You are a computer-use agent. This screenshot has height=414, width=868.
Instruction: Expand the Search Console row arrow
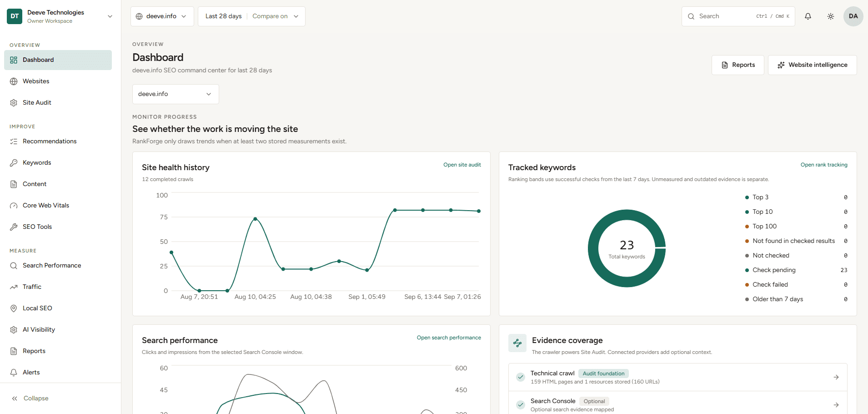coord(836,405)
